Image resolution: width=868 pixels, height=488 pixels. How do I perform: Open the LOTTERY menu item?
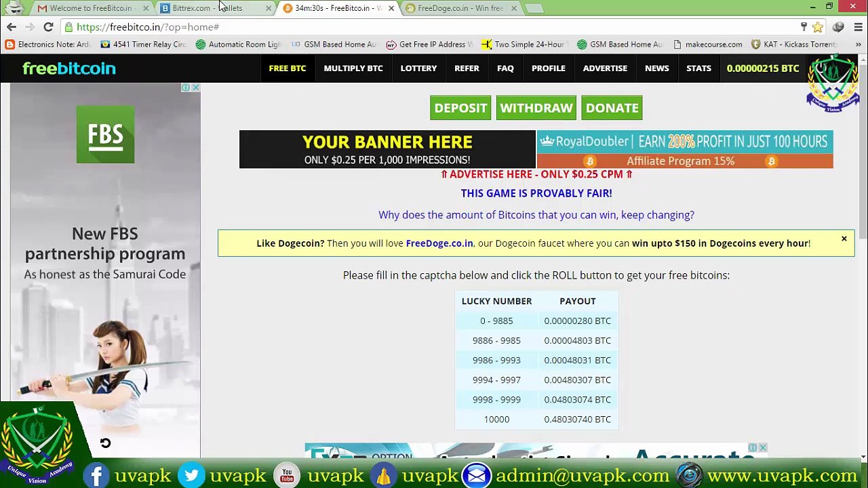pyautogui.click(x=418, y=68)
